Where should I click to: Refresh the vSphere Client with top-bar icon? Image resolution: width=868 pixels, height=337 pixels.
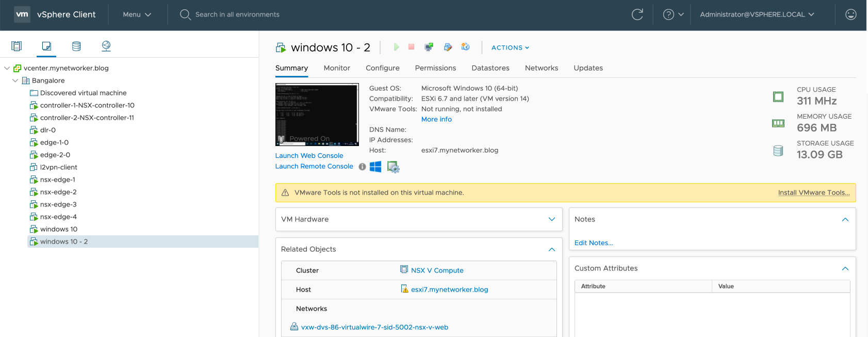[637, 14]
